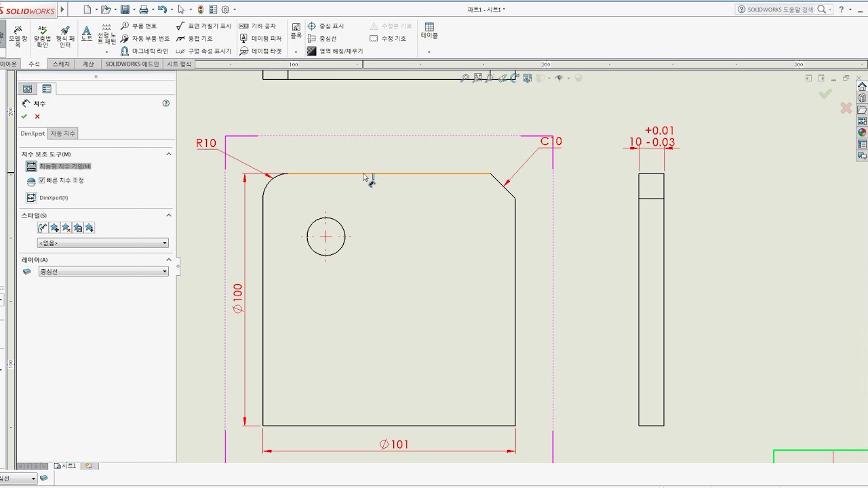
Task: Cancel with the red X in 치수 panel
Action: pos(37,117)
